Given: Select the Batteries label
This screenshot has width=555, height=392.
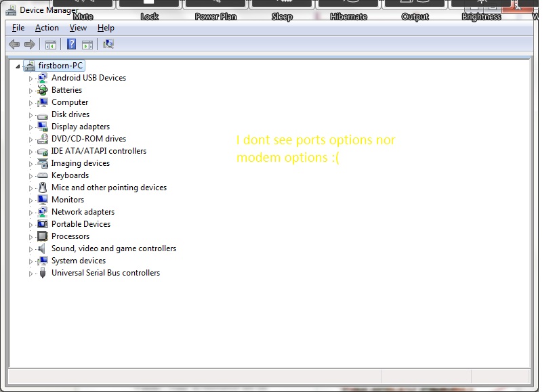Looking at the screenshot, I should click(x=66, y=90).
